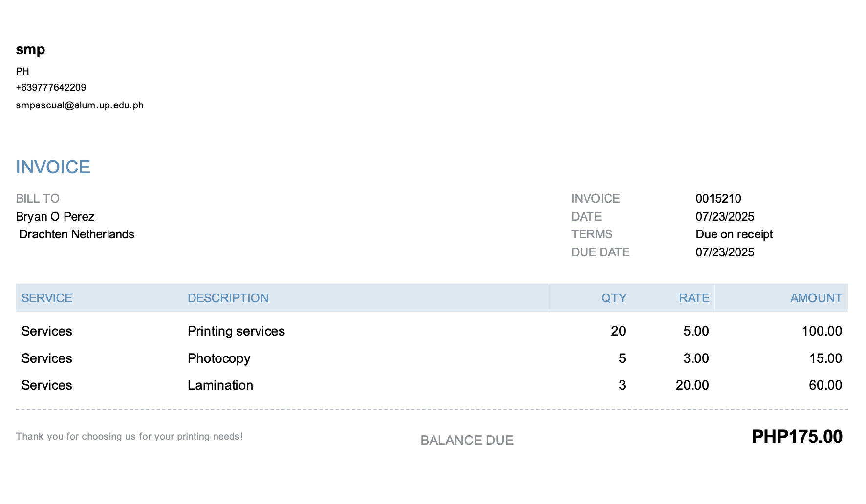The width and height of the screenshot is (866, 504).
Task: Click the Drachten Netherlands address line
Action: click(76, 234)
